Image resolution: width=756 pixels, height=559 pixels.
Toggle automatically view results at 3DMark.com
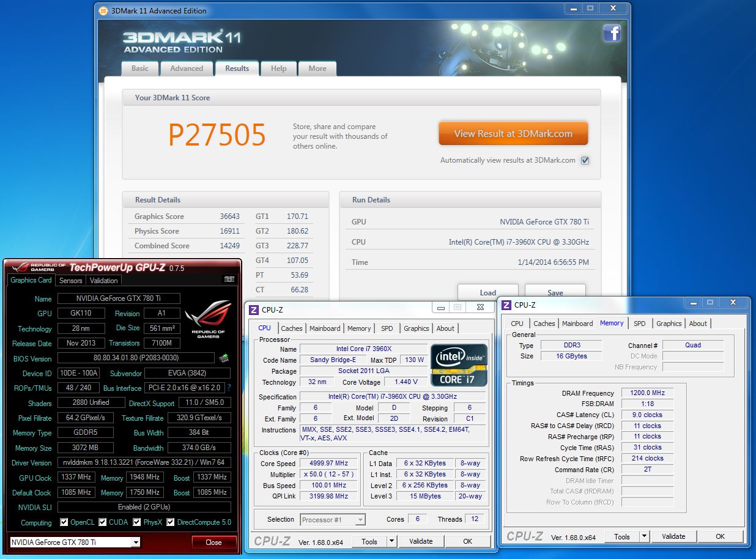click(x=585, y=160)
